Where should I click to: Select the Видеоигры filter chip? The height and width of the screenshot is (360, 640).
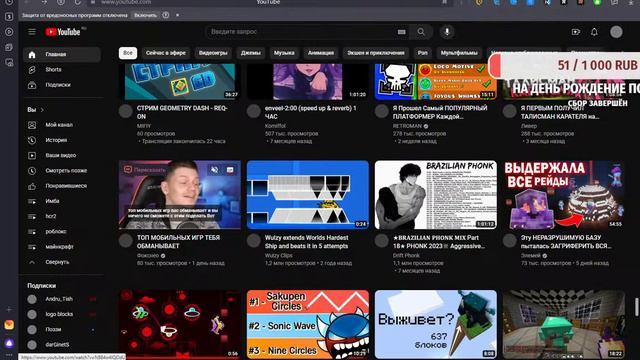[x=213, y=53]
